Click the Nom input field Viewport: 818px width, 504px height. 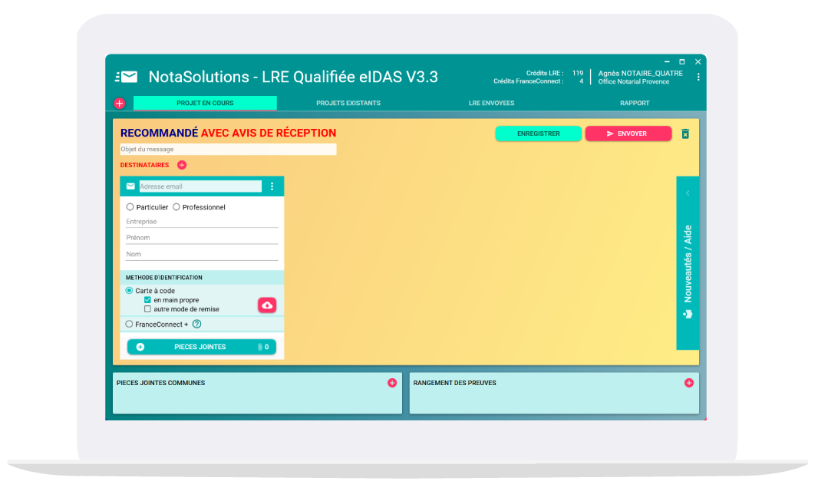click(x=202, y=254)
